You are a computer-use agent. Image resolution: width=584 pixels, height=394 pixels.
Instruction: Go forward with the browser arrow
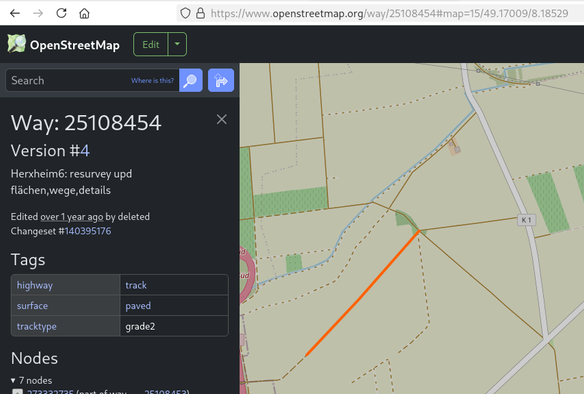(x=38, y=13)
